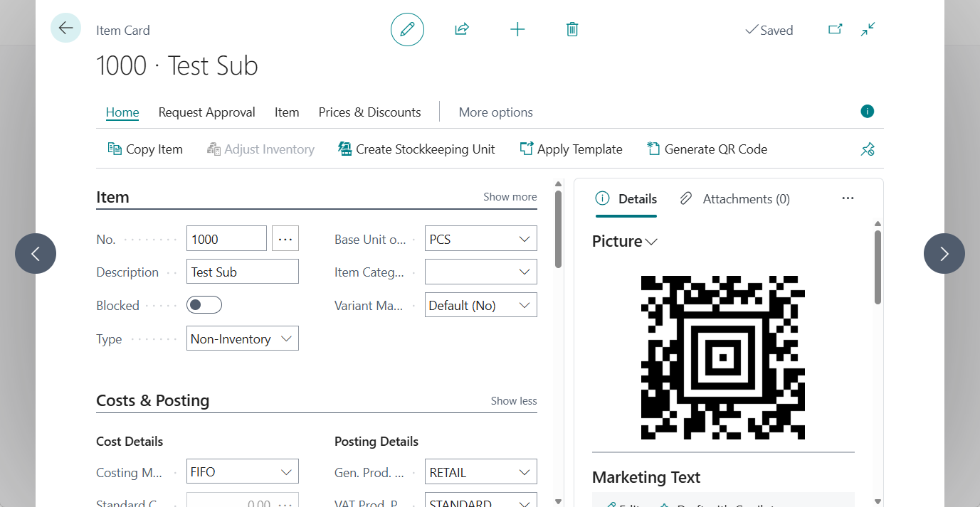Viewport: 980px width, 507px height.
Task: Open the item in a new window icon
Action: click(x=835, y=29)
